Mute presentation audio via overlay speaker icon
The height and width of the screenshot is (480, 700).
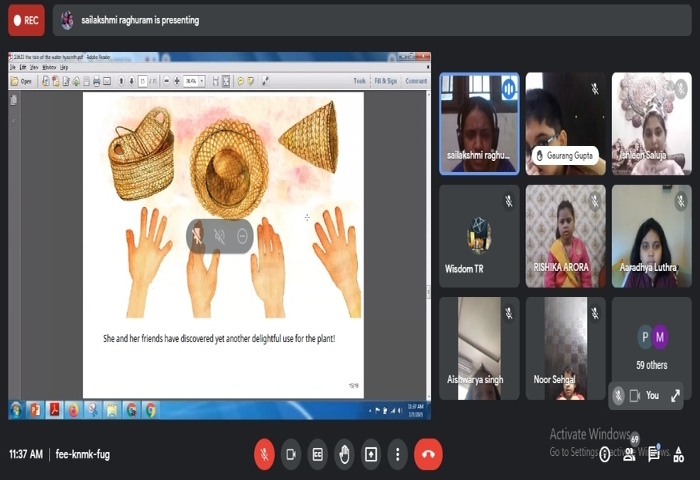tap(219, 236)
